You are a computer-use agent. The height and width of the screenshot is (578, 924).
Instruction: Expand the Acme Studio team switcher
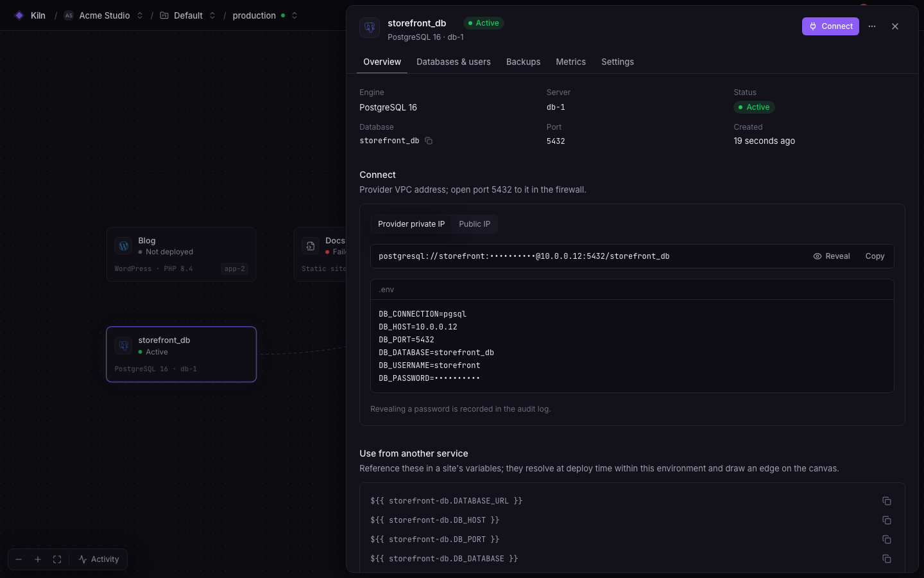click(140, 15)
